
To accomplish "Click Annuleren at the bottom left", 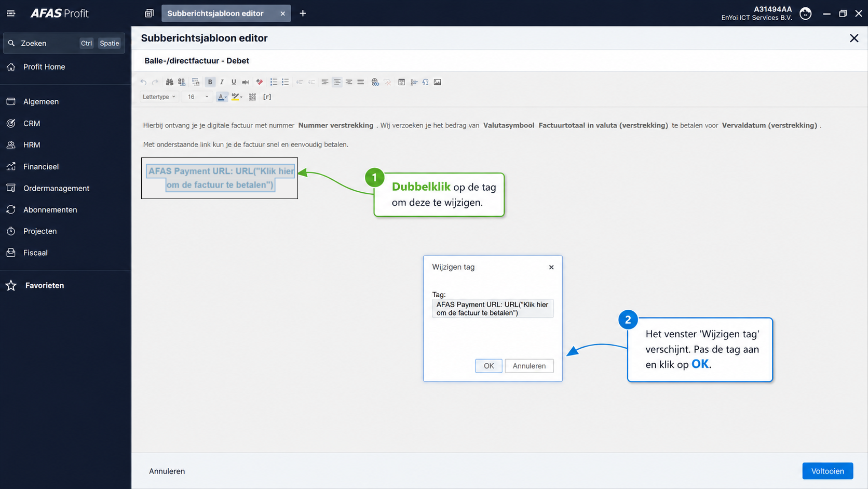I will point(167,471).
